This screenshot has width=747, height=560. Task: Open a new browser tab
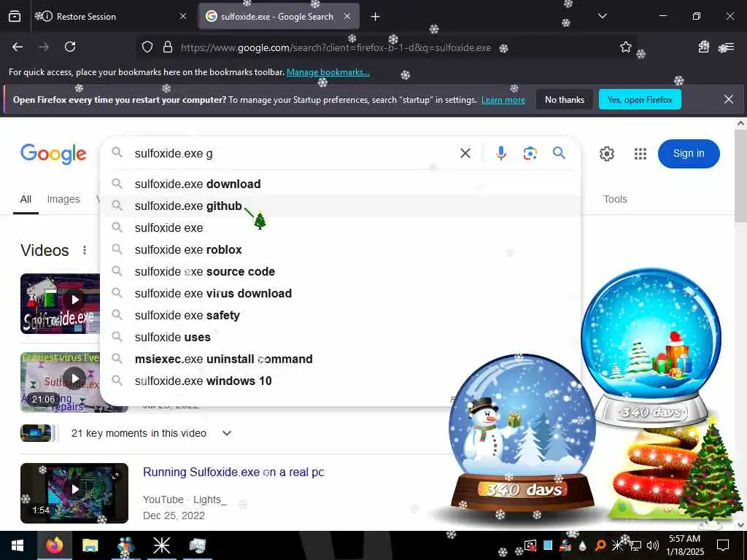coord(375,17)
